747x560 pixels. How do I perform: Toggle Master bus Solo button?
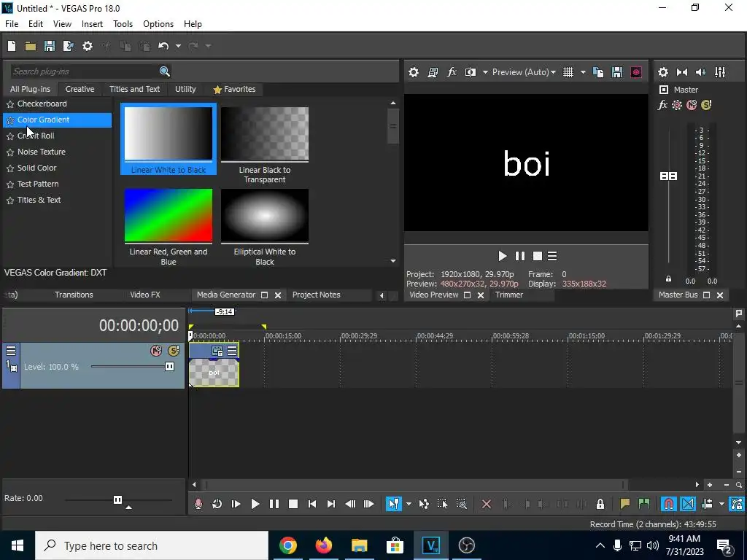pos(706,105)
